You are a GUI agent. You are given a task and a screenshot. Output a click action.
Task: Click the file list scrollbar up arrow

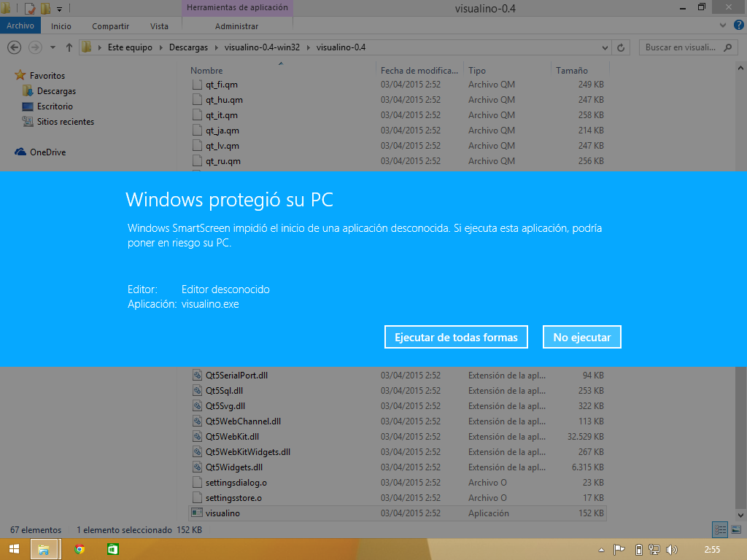(741, 69)
